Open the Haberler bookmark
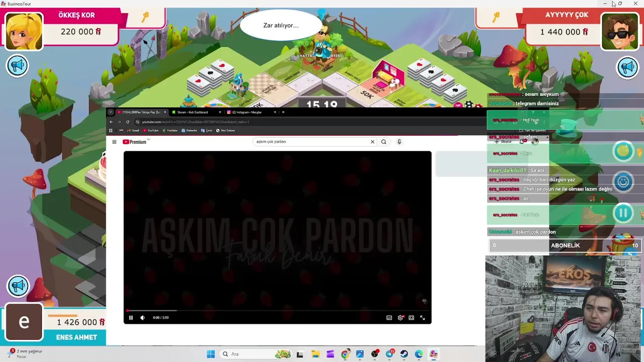Image resolution: width=644 pixels, height=362 pixels. pos(189,130)
